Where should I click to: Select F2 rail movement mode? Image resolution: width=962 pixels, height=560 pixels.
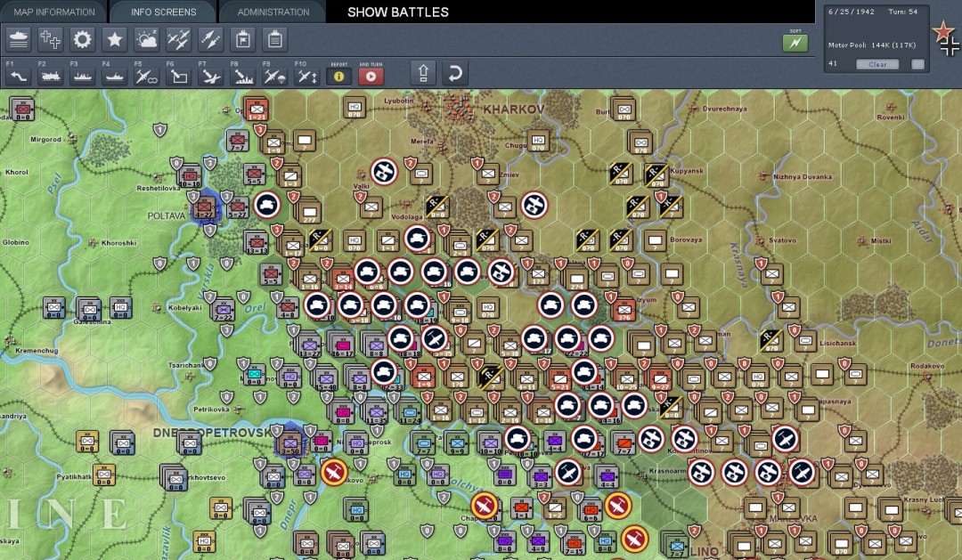(51, 77)
